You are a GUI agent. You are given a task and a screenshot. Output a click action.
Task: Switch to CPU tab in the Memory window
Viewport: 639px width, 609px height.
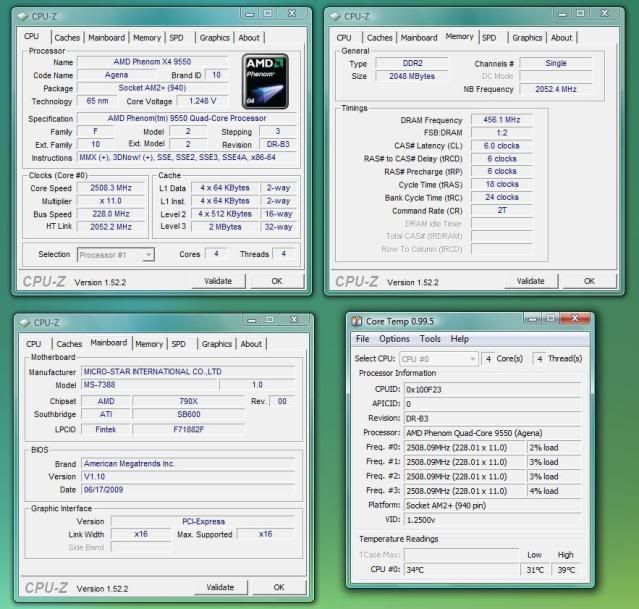click(x=344, y=38)
